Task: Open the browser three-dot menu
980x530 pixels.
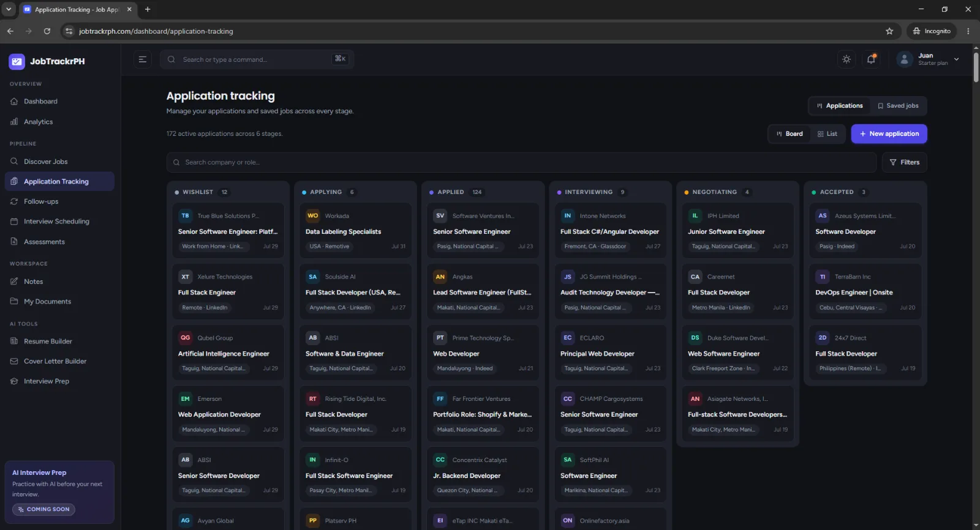Action: click(968, 31)
